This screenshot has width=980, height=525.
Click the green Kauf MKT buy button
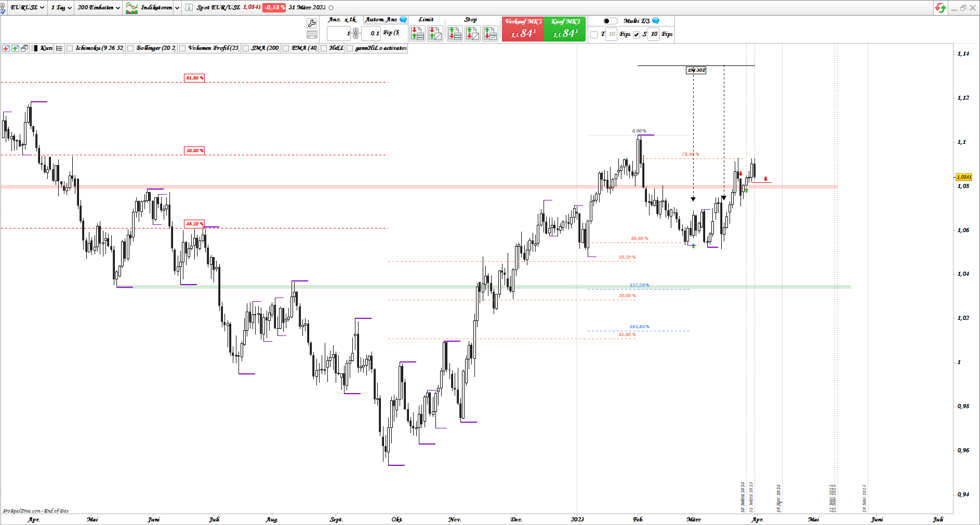pyautogui.click(x=565, y=29)
